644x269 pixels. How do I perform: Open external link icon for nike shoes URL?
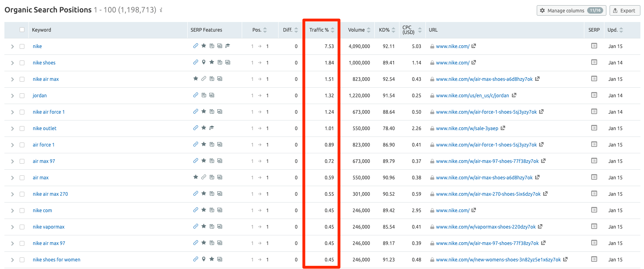[473, 62]
